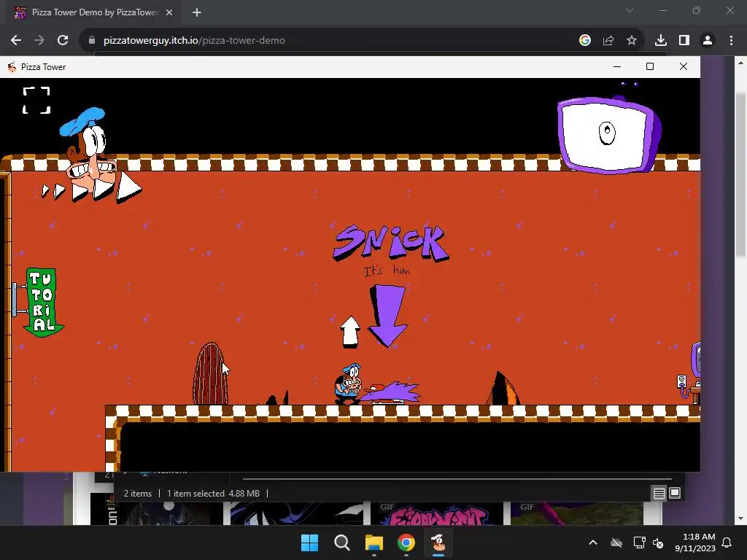Click the scrollbar down arrow
747x560 pixels.
pos(741,518)
